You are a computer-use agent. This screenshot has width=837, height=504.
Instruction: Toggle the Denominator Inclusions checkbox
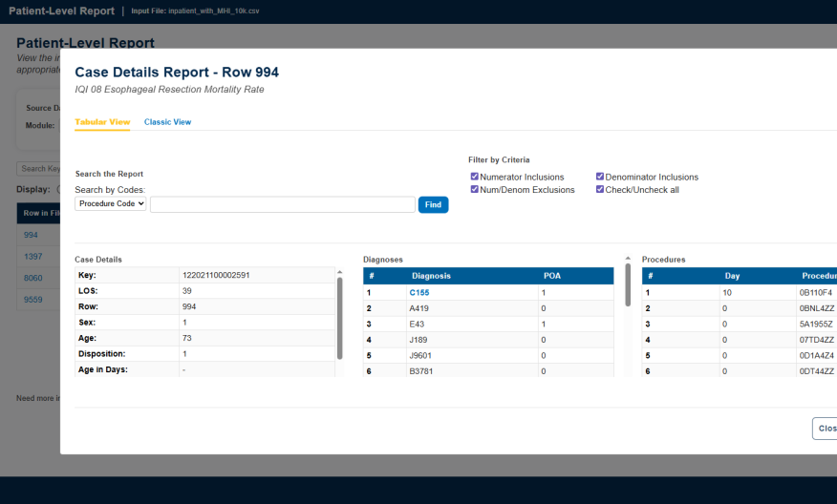point(600,177)
